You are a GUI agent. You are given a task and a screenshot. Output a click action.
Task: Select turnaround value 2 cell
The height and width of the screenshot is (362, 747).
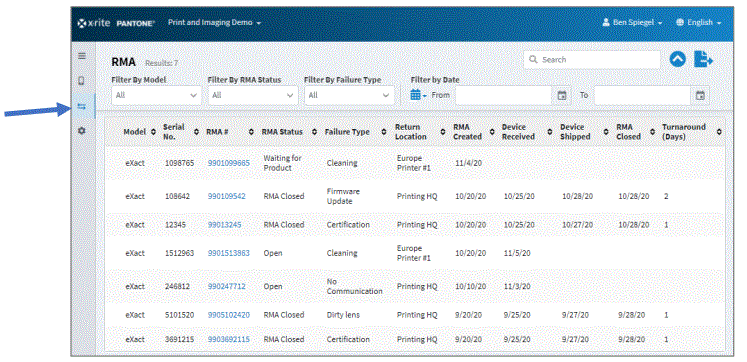pyautogui.click(x=666, y=196)
